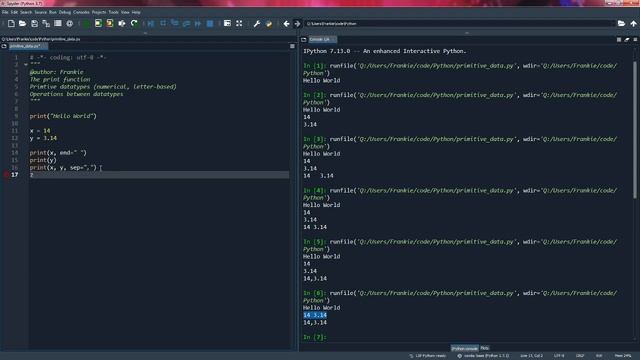Click the In [7] console prompt
Viewport: 640px width, 360px height.
click(315, 337)
